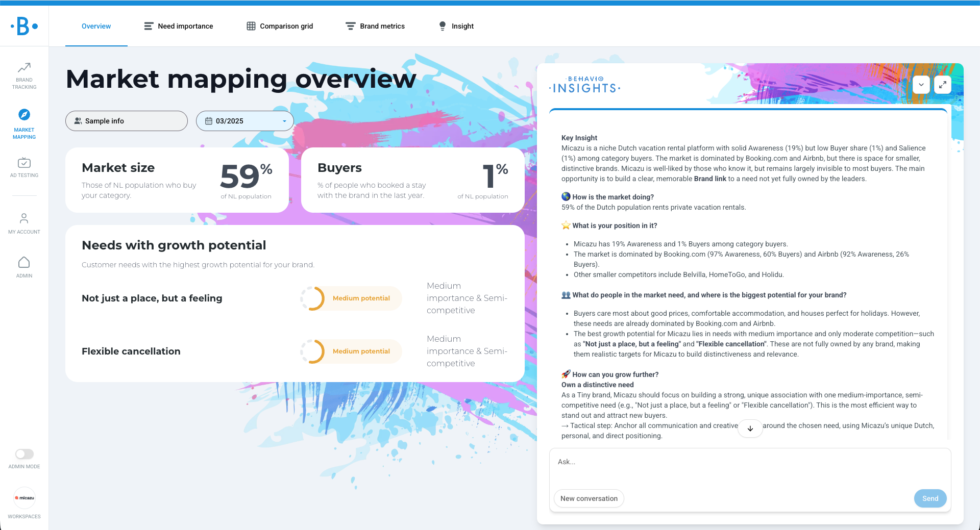Open My Account in the sidebar
This screenshot has width=980, height=530.
pos(24,224)
